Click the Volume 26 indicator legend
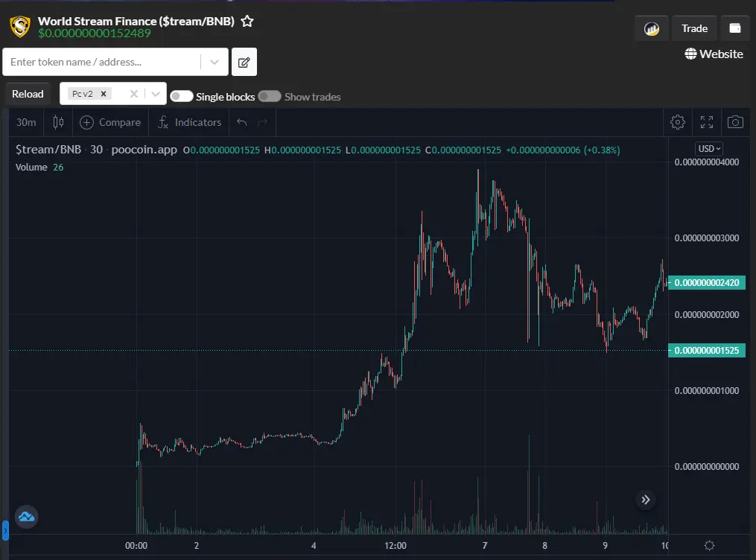 [x=39, y=168]
